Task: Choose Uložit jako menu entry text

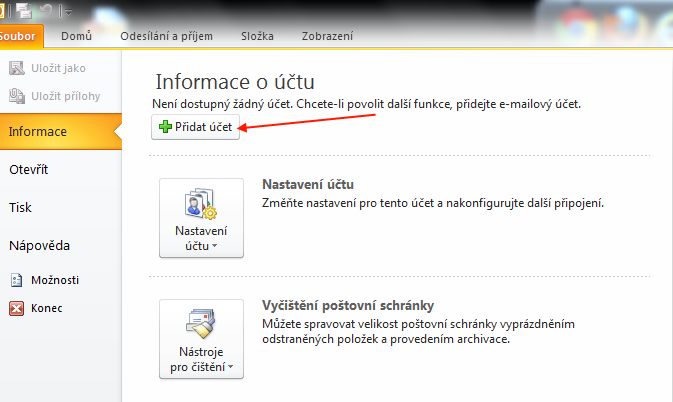Action: [58, 68]
